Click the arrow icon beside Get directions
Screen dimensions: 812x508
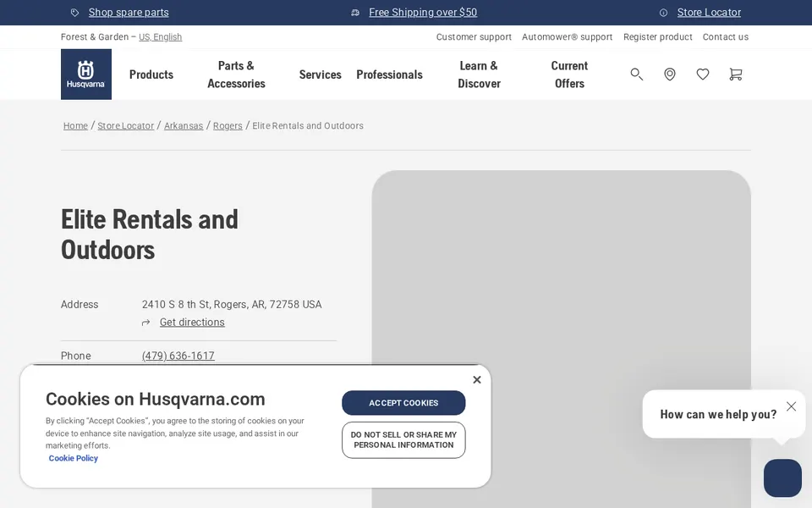pyautogui.click(x=146, y=323)
